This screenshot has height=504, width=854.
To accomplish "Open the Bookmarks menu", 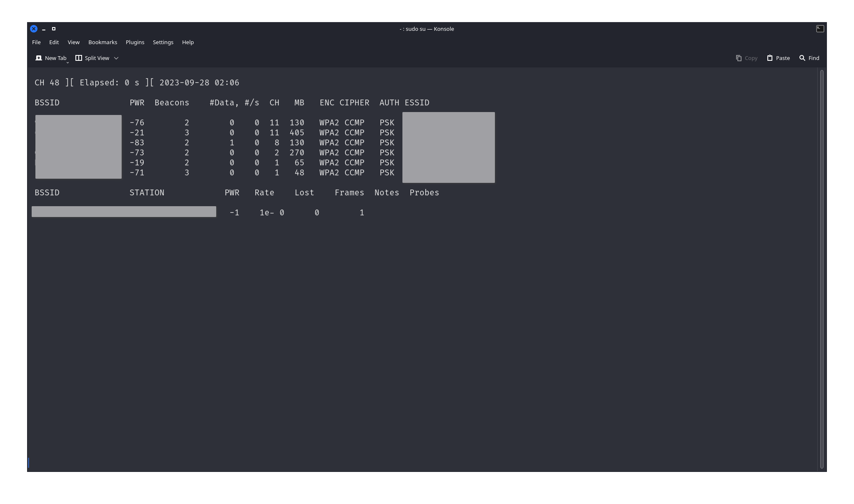I will point(102,42).
